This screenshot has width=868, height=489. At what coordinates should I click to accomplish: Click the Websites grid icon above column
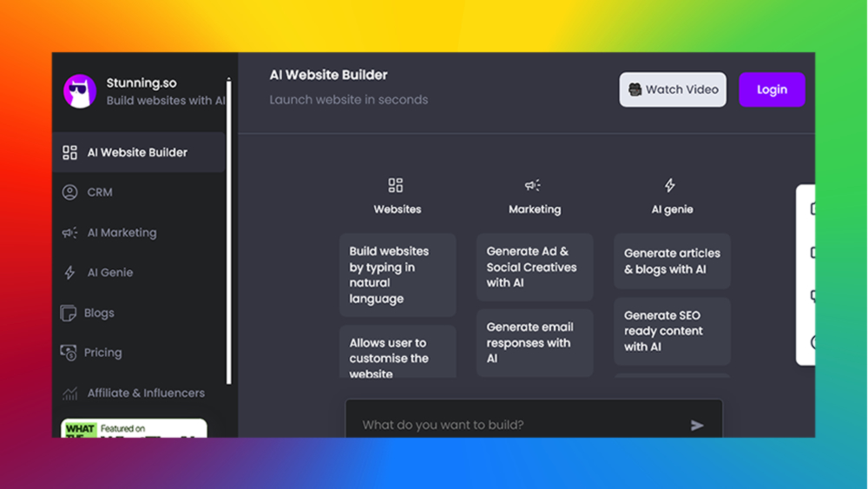pos(395,185)
